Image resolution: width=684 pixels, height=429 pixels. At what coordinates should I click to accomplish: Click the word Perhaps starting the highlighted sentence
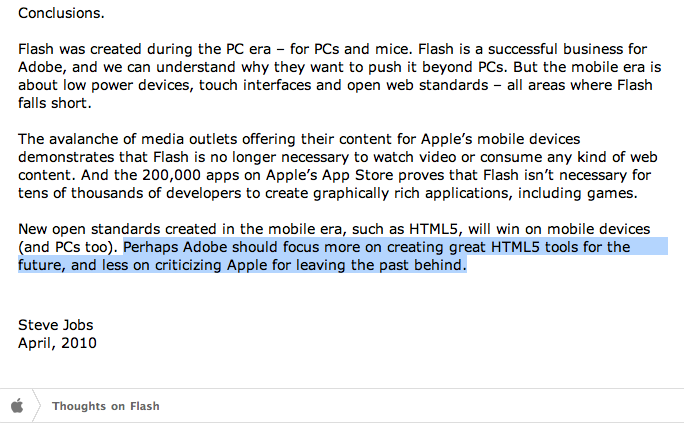(151, 247)
